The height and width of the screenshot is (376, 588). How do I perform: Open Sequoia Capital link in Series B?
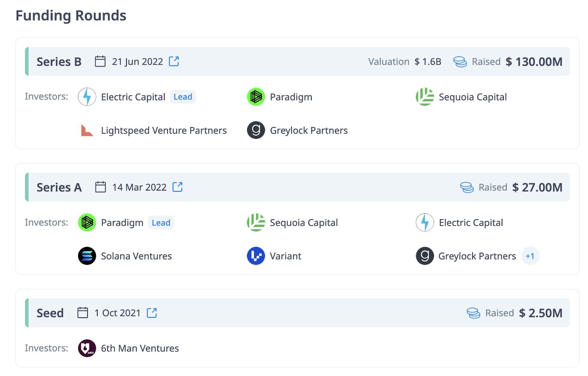tap(473, 97)
